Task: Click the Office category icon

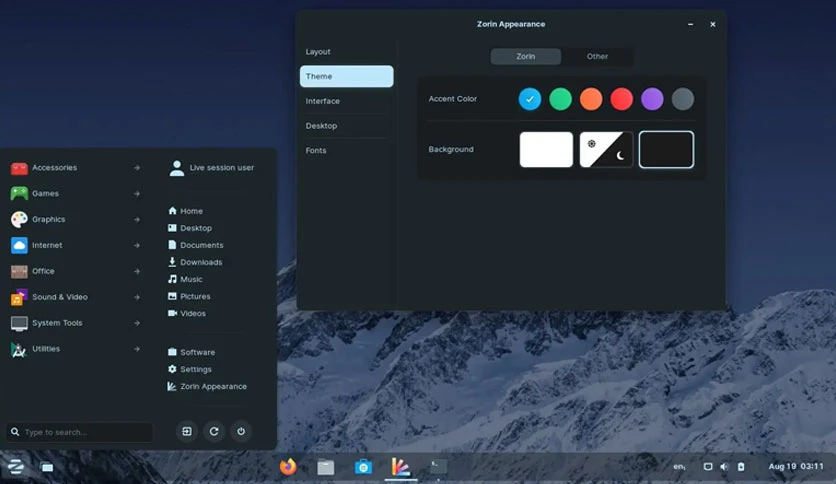Action: (19, 271)
